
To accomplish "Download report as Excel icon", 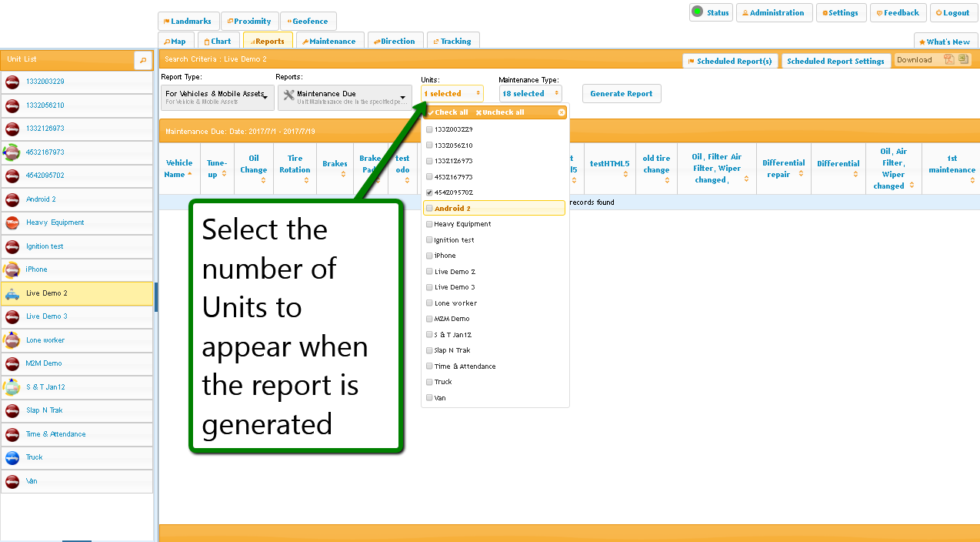I will pyautogui.click(x=963, y=60).
